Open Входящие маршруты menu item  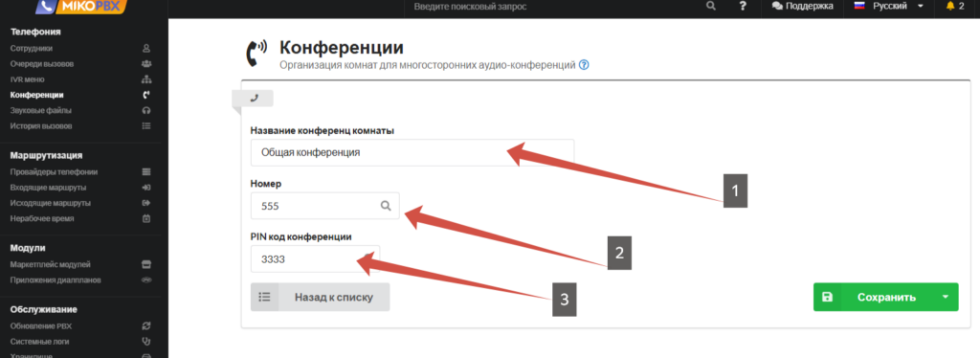tap(48, 188)
